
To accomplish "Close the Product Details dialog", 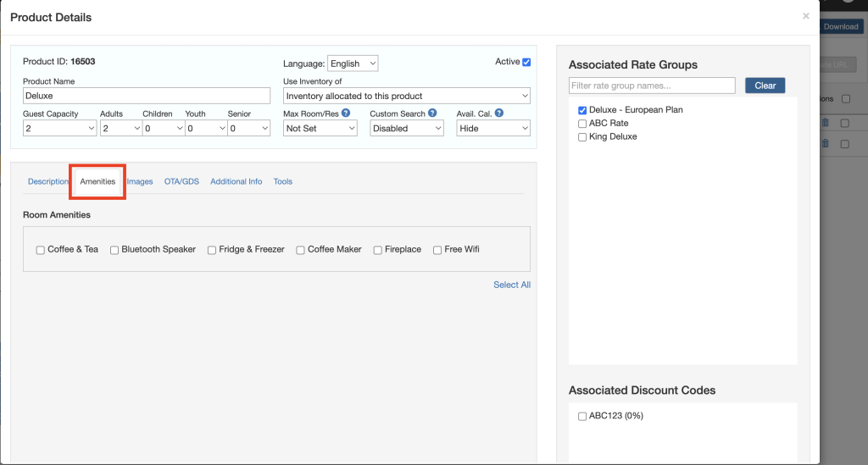I will pyautogui.click(x=805, y=16).
